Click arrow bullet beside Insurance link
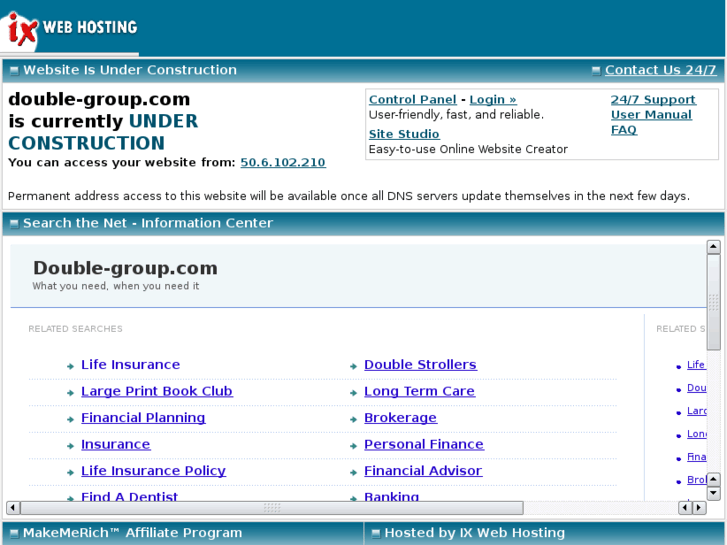Screen dimensions: 727x545 (70, 446)
